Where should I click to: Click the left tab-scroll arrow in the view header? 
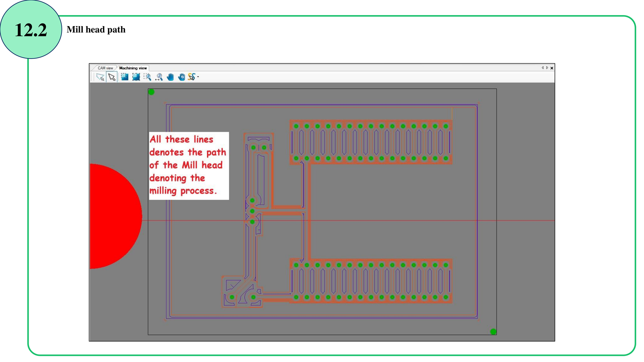pyautogui.click(x=543, y=68)
